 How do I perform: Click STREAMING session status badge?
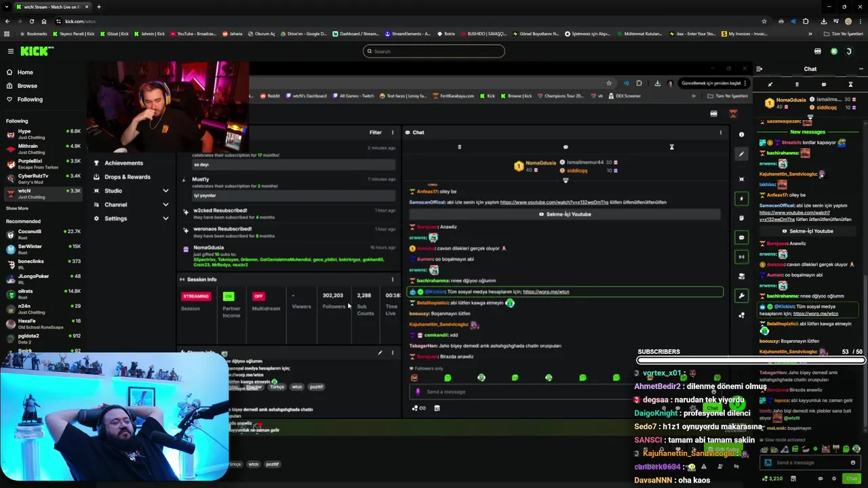[196, 296]
